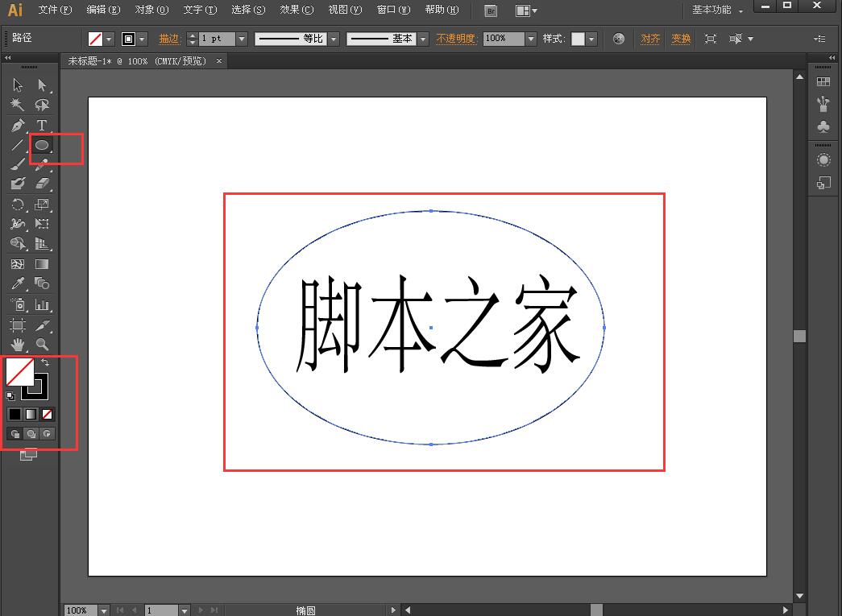Select the Eyedropper tool
Viewport: 842px width, 616px height.
pyautogui.click(x=18, y=283)
